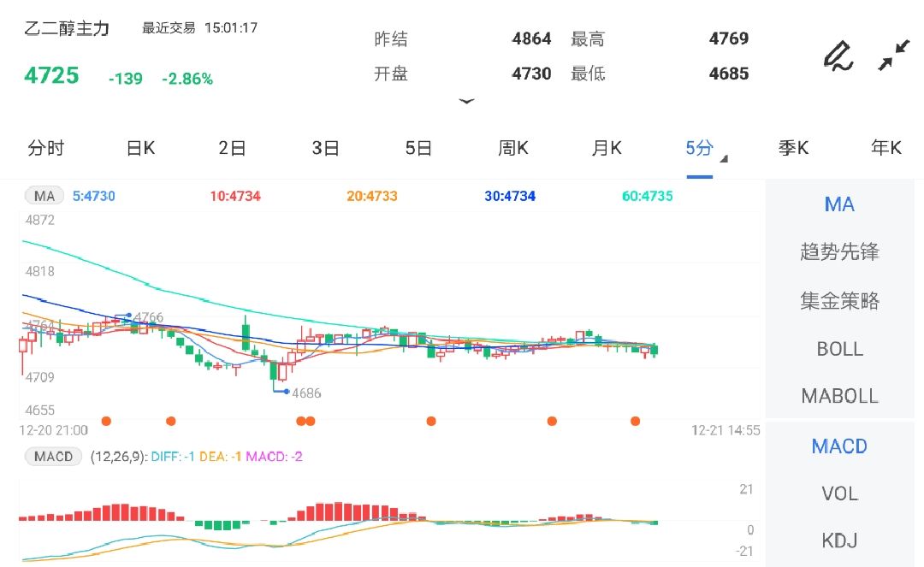Image resolution: width=924 pixels, height=567 pixels.
Task: Open the drawing pen tool
Action: tap(838, 56)
